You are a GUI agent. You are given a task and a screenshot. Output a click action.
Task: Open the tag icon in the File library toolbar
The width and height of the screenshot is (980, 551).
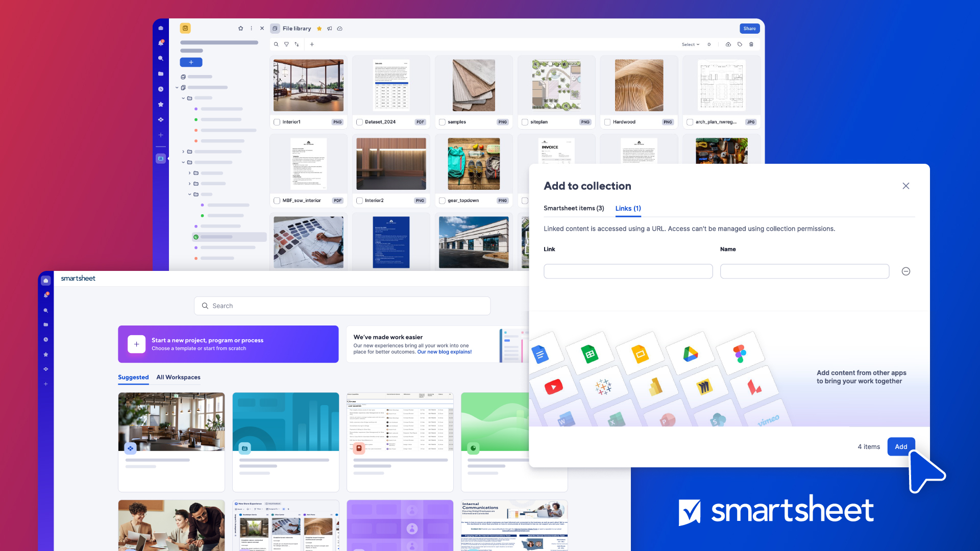740,44
